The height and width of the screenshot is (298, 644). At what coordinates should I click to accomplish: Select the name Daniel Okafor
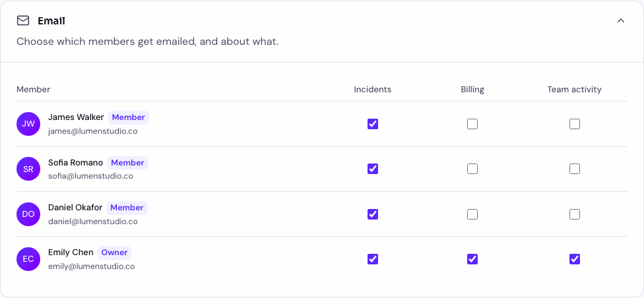pyautogui.click(x=75, y=208)
